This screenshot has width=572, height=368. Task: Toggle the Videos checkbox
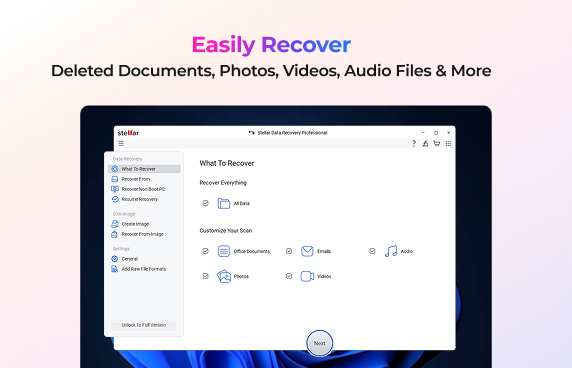pyautogui.click(x=289, y=276)
